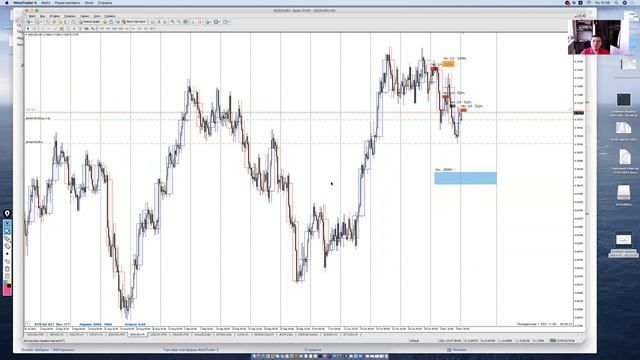The image size is (640, 360).
Task: Open the Market Watch panel icon
Action: pyautogui.click(x=48, y=22)
